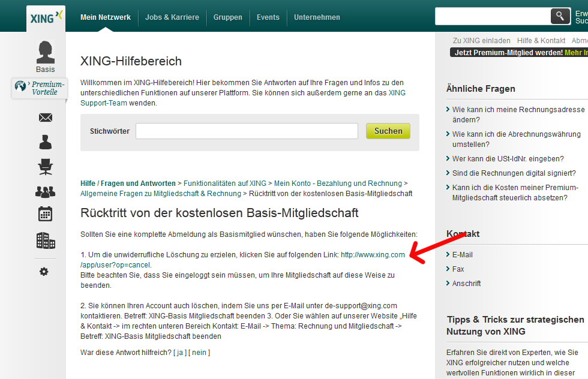Open E-Mail contact option

pos(462,254)
